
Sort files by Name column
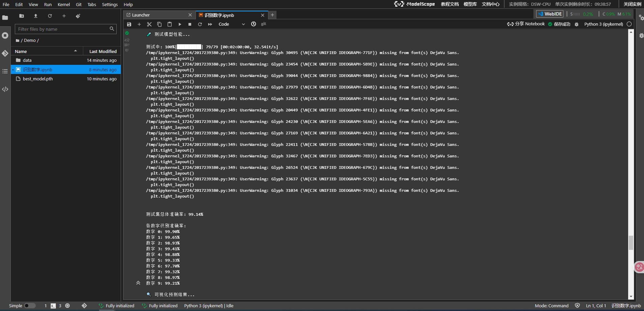point(46,51)
